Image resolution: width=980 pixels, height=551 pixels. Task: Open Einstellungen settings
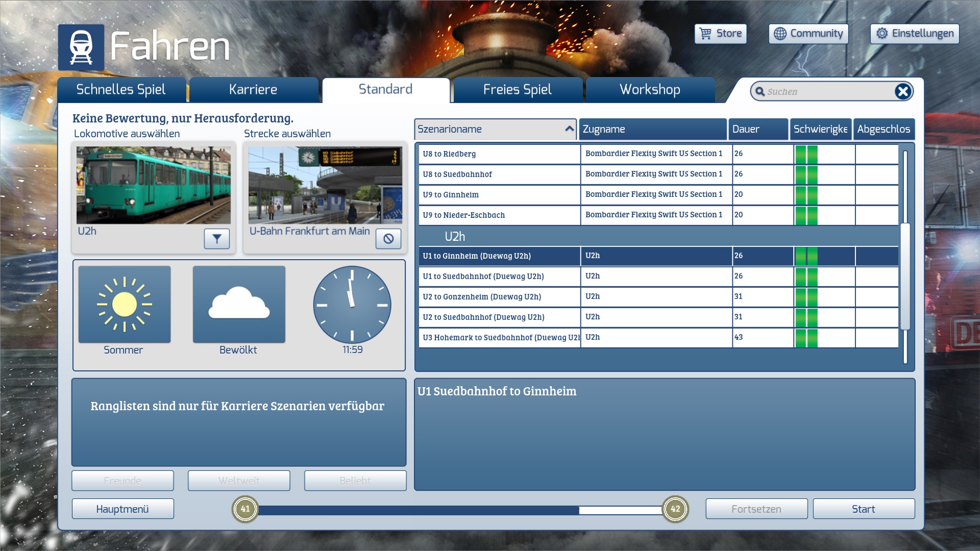point(914,34)
